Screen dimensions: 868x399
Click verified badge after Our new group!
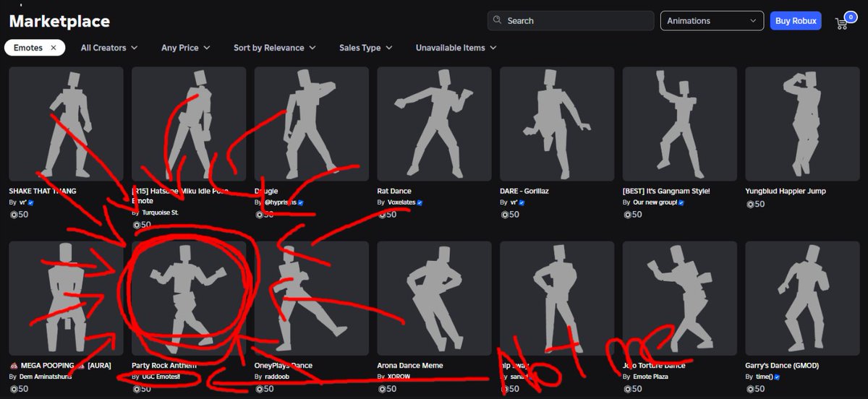pyautogui.click(x=681, y=203)
